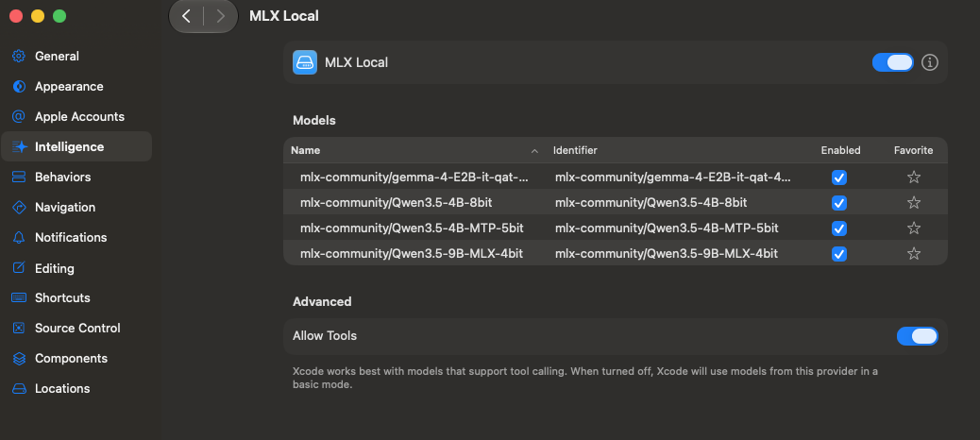Go forward with the right chevron button
Viewport: 980px width, 440px height.
pos(220,16)
